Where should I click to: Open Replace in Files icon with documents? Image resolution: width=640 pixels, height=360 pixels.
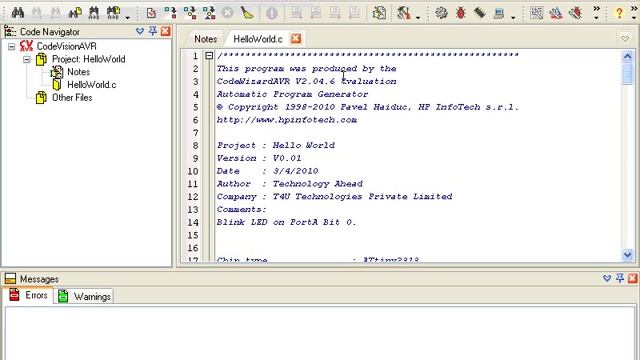click(x=113, y=13)
